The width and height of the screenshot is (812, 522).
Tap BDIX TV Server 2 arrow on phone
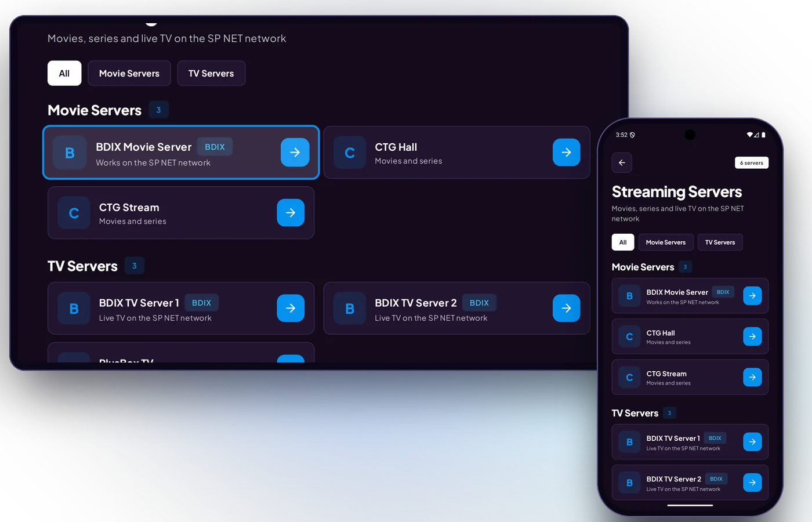[752, 483]
